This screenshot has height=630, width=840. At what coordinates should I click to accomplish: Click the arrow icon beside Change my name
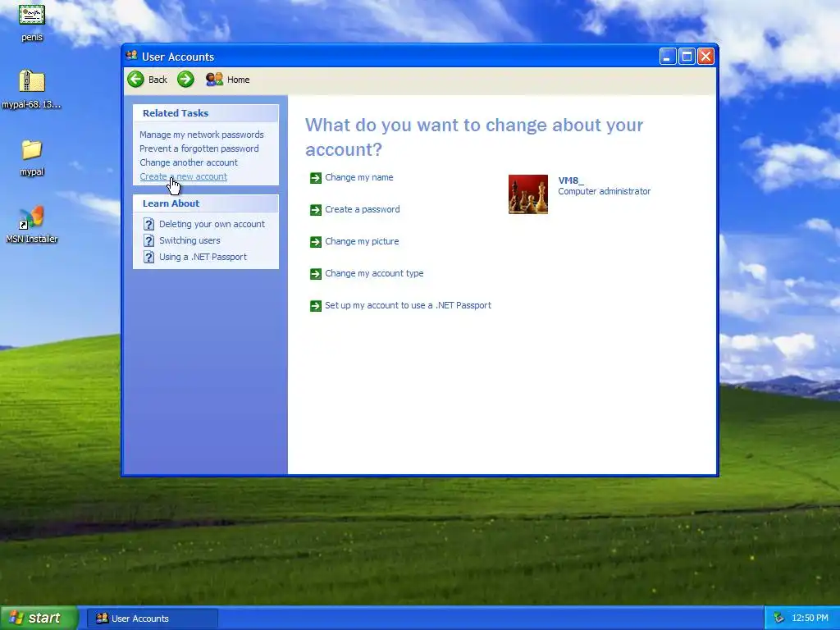(x=316, y=178)
